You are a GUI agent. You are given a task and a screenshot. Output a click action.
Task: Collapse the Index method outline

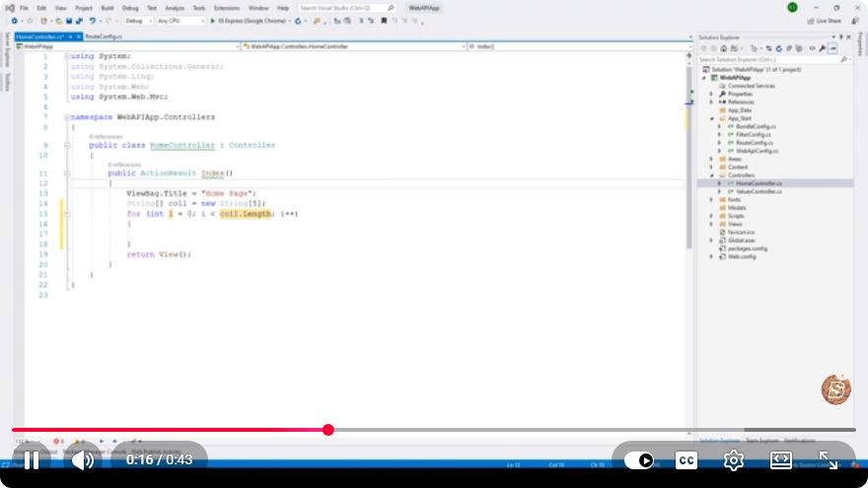66,174
